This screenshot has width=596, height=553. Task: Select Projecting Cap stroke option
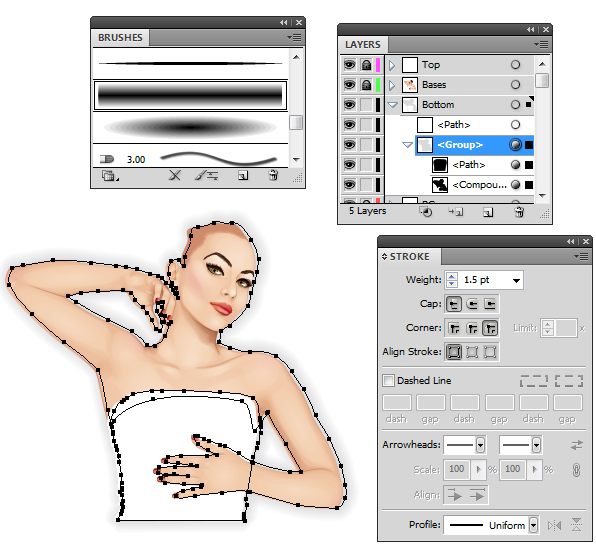click(x=490, y=304)
